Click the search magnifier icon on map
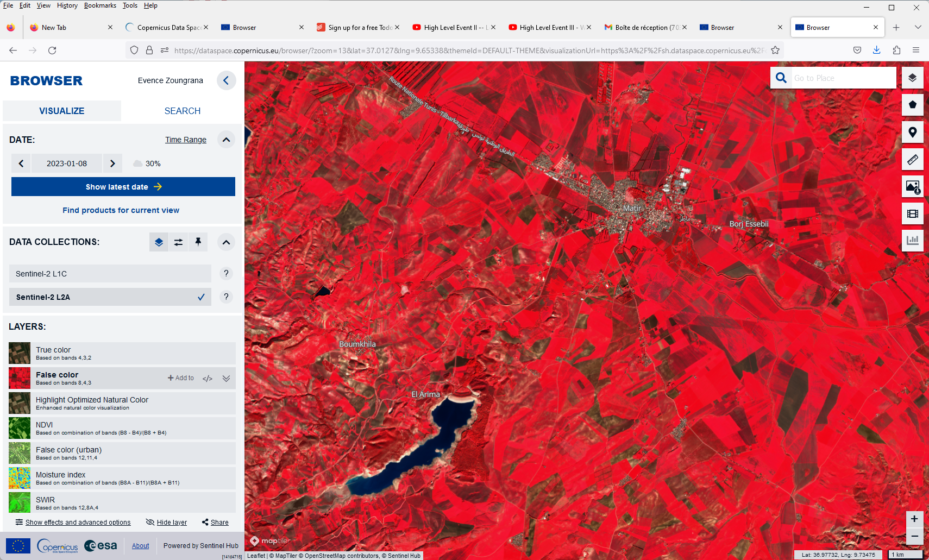The image size is (929, 560). coord(781,78)
